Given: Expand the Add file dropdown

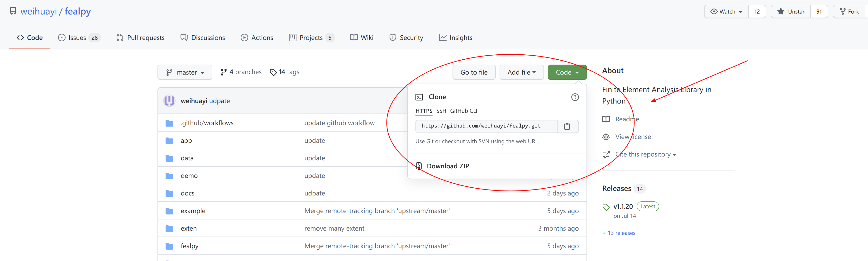Looking at the screenshot, I should 521,72.
